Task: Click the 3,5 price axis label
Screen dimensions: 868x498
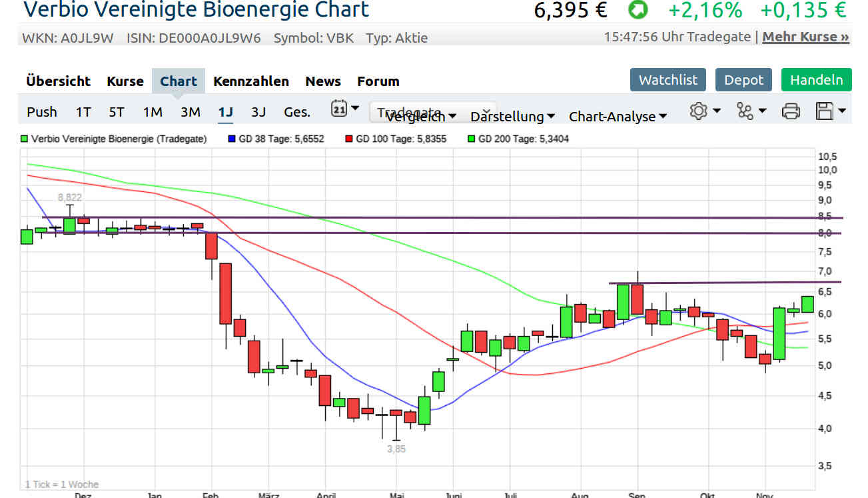Action: pos(825,466)
